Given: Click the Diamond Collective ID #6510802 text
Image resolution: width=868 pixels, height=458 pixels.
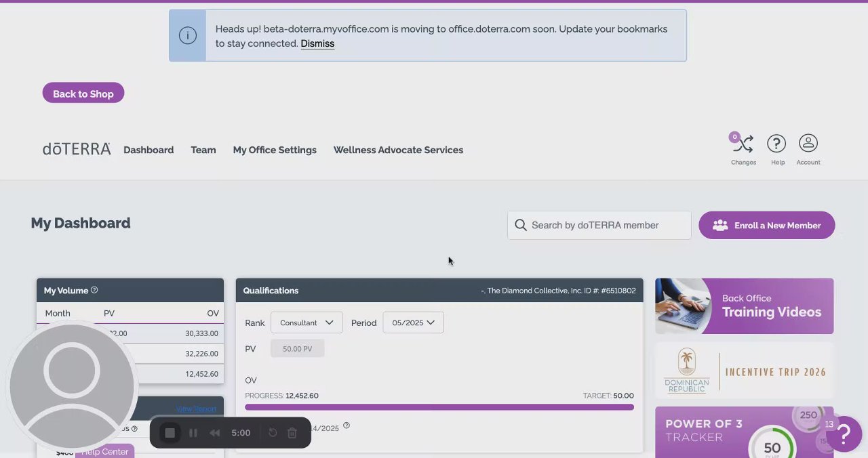Looking at the screenshot, I should click(x=558, y=291).
